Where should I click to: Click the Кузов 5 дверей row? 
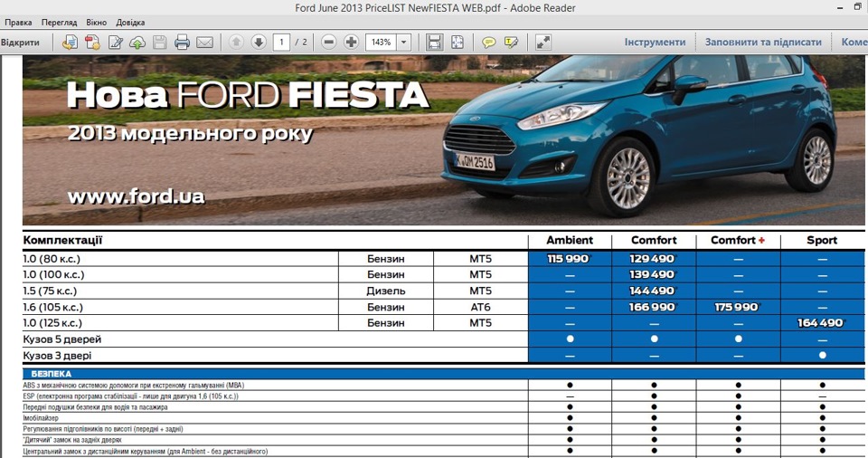443,339
